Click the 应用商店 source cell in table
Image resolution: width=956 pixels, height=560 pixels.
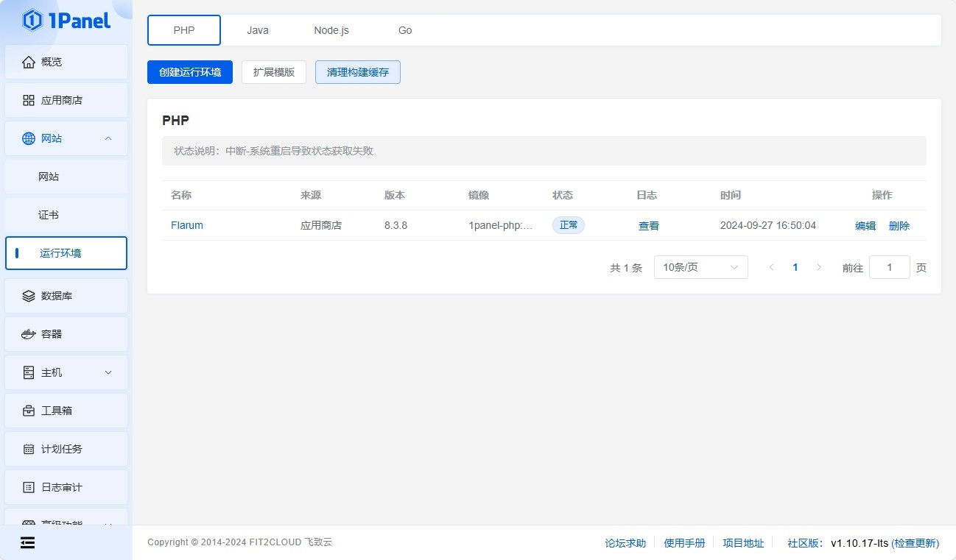click(x=321, y=225)
